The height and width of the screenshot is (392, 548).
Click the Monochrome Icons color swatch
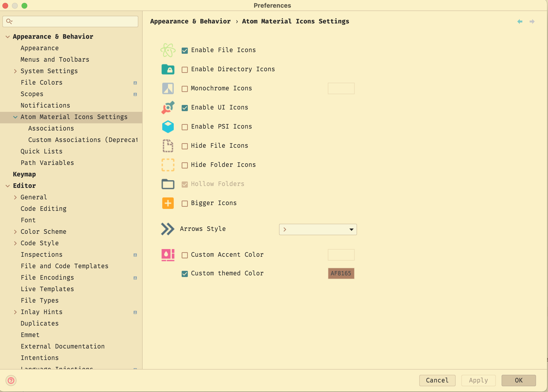click(341, 88)
